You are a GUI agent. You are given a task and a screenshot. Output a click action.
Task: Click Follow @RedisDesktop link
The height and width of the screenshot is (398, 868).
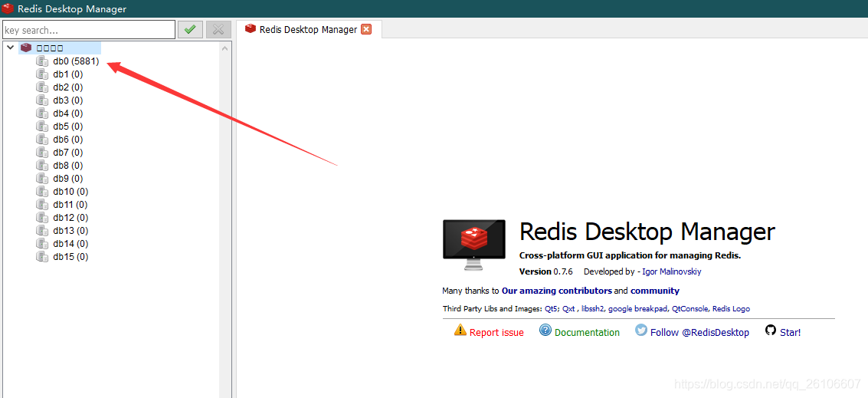click(699, 333)
